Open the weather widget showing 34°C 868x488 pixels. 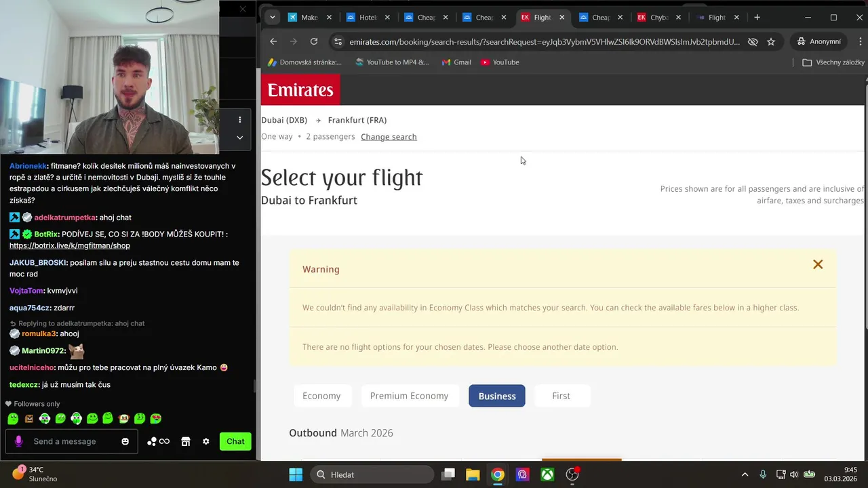click(x=34, y=474)
